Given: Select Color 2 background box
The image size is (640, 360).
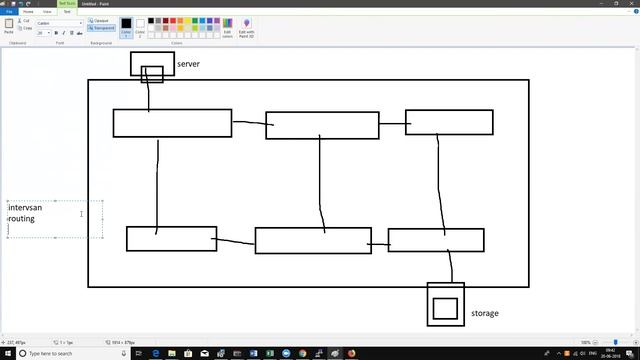Looking at the screenshot, I should (140, 28).
